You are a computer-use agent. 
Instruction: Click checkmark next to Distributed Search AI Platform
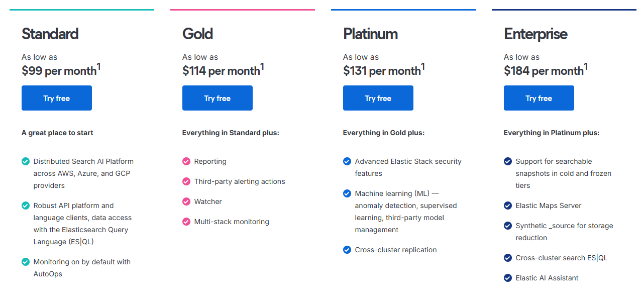[26, 161]
